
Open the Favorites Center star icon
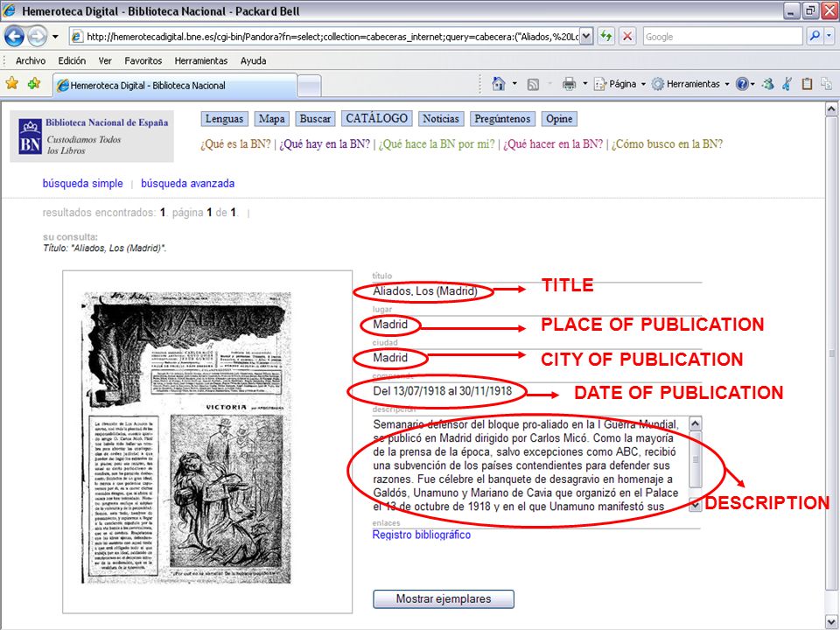11,84
